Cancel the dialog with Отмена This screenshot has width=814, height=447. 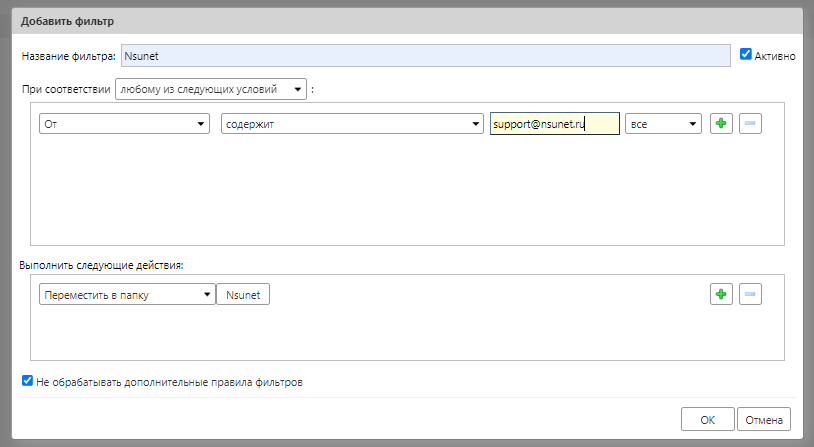[x=764, y=419]
